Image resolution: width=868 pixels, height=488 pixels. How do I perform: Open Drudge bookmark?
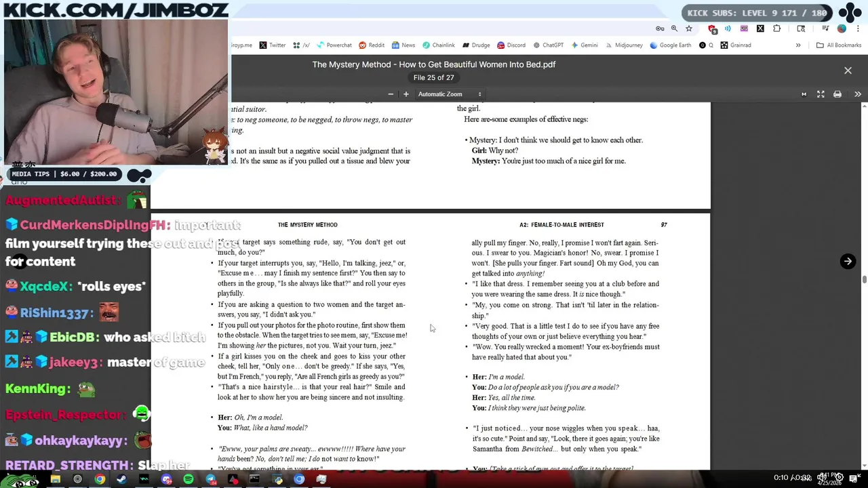(476, 45)
